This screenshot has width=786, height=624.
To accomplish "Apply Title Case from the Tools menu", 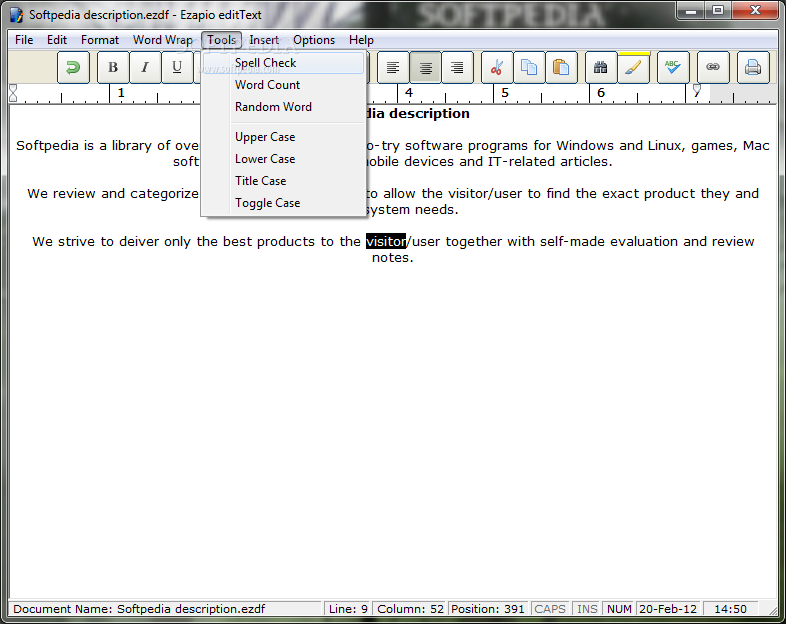I will point(283,181).
